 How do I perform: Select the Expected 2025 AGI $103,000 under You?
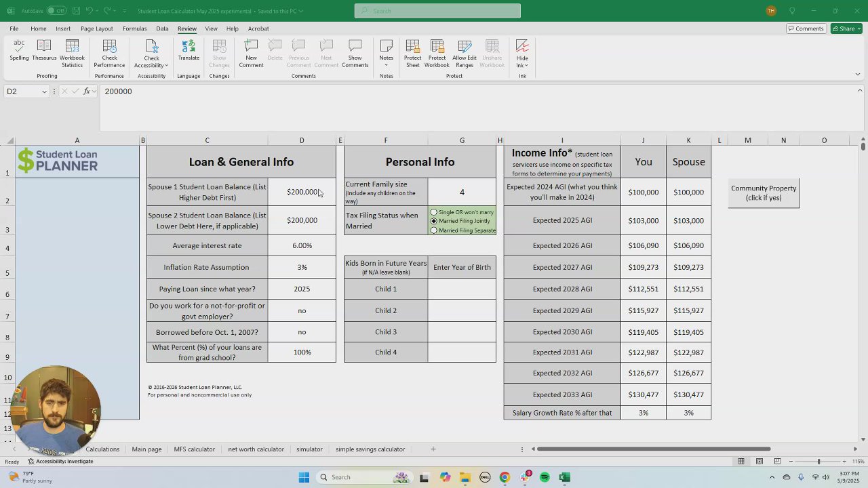643,220
